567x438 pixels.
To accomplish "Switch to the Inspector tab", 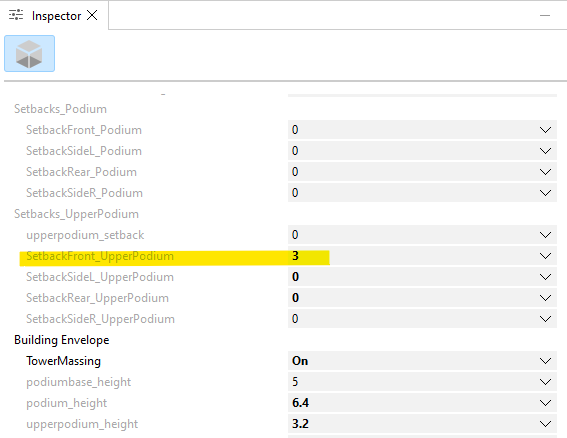I will 56,16.
